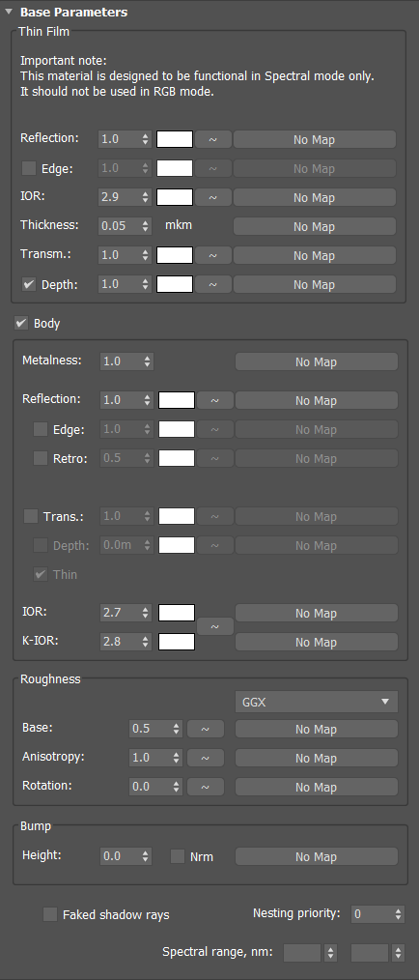The height and width of the screenshot is (980, 419).
Task: Click the No Map button for Bump Height
Action: click(x=316, y=856)
